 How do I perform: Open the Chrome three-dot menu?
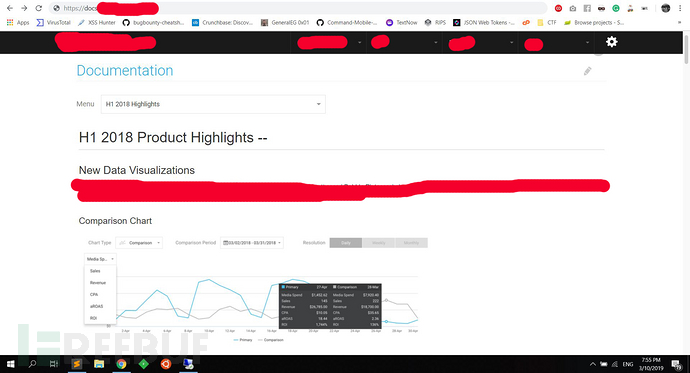pos(680,8)
